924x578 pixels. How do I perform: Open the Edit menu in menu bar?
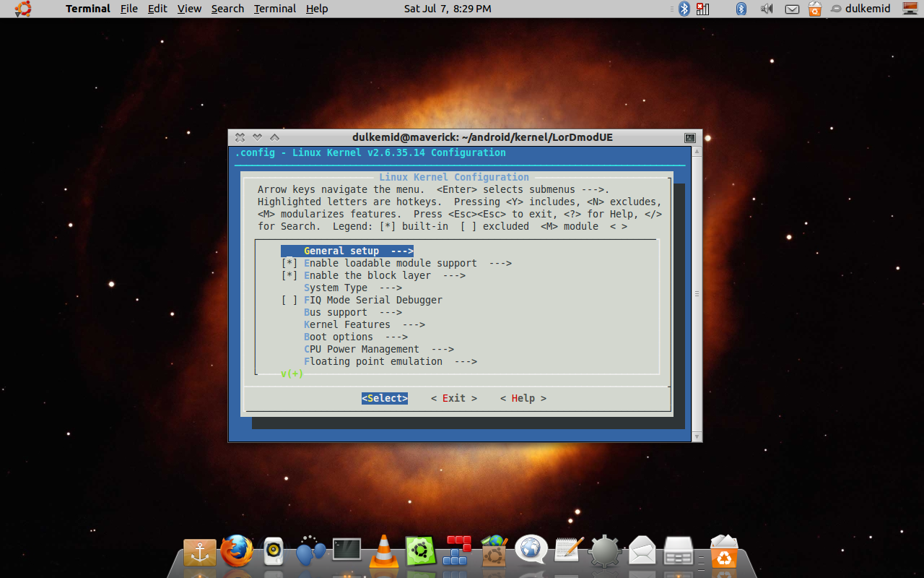tap(157, 9)
